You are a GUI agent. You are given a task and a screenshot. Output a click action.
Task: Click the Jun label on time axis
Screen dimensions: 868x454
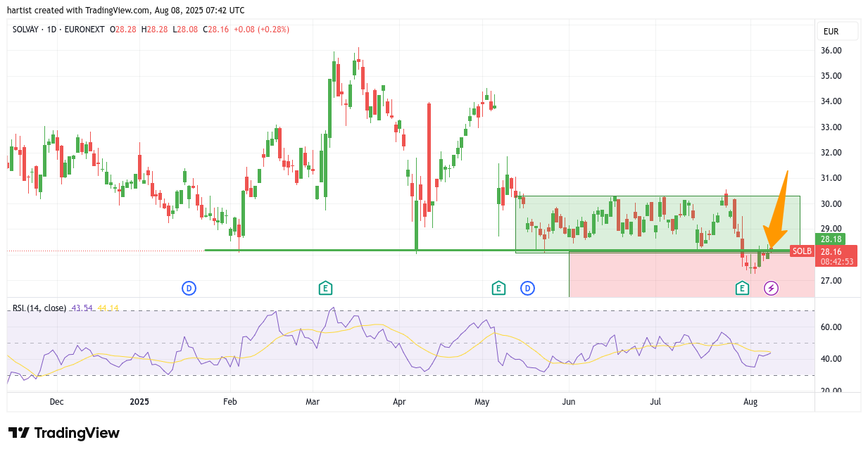click(569, 402)
